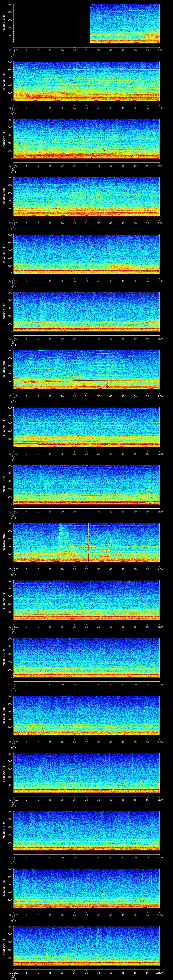The image size is (173, 980).
Task: Click Frequency (Hz) axis label of 12:04:00 panel
Action: 4,24
